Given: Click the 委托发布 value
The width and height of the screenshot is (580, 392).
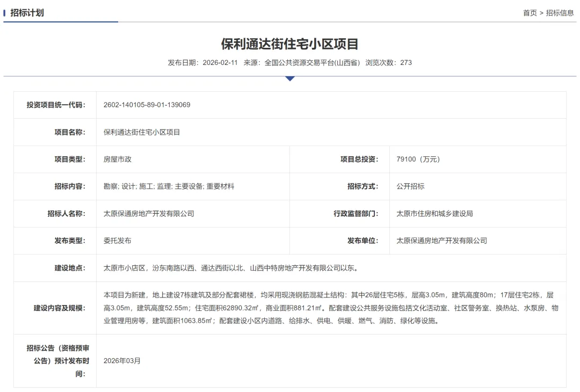Looking at the screenshot, I should 118,241.
